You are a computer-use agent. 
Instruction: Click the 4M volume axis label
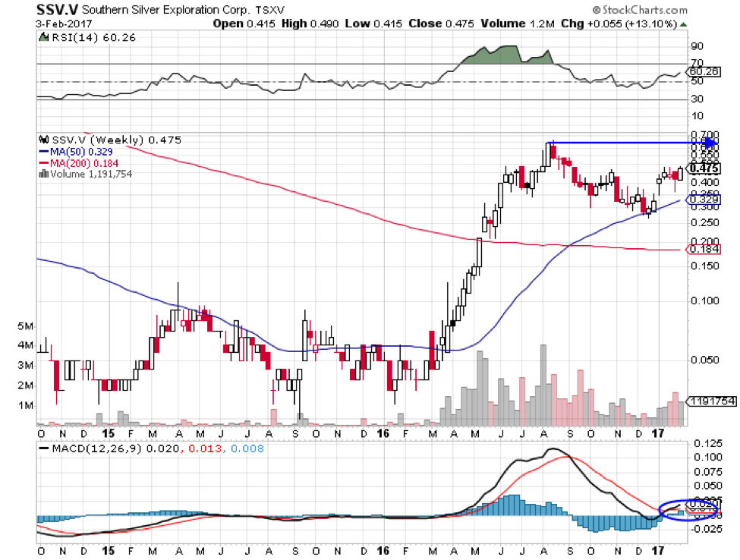(x=26, y=345)
